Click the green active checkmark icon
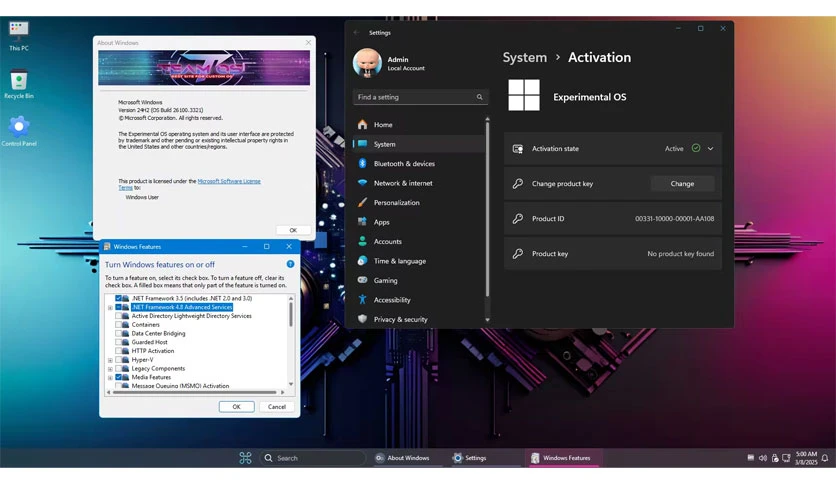 pyautogui.click(x=696, y=148)
